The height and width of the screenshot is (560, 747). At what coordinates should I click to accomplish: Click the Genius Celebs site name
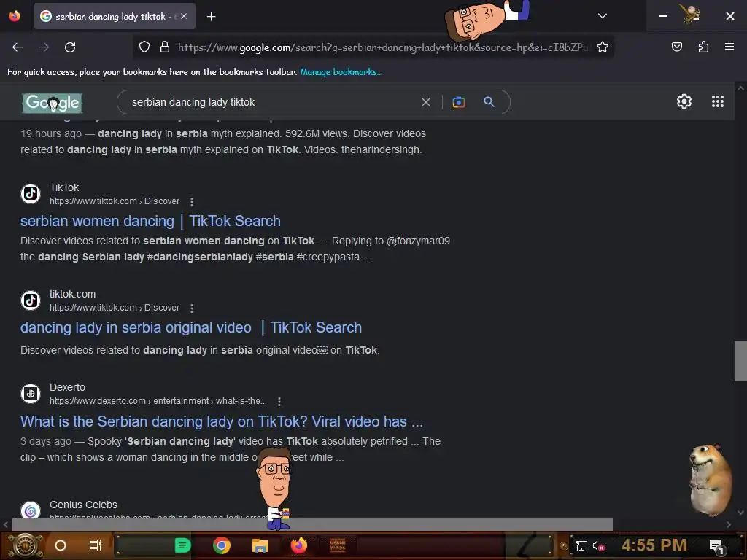point(83,505)
